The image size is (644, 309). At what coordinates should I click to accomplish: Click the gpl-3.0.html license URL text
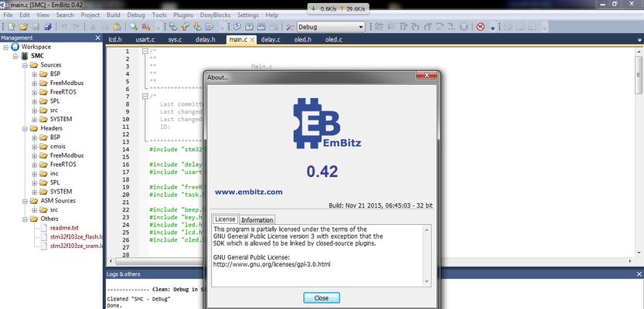tap(271, 264)
